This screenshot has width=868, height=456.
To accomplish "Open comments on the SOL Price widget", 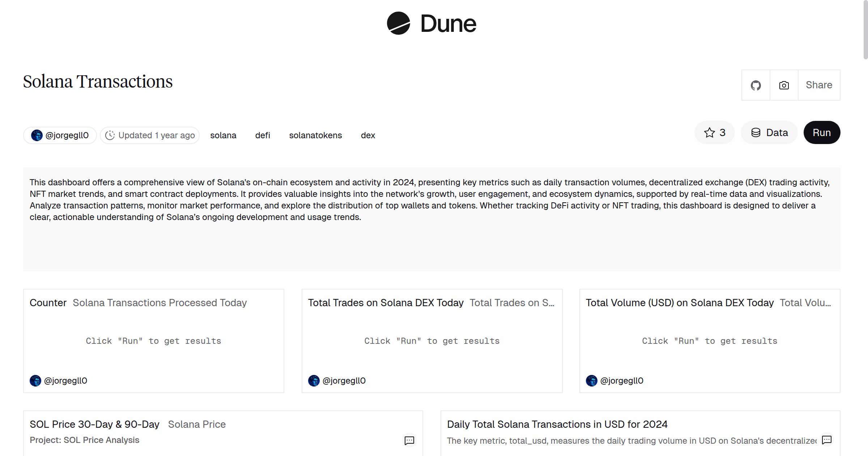I will [x=409, y=441].
